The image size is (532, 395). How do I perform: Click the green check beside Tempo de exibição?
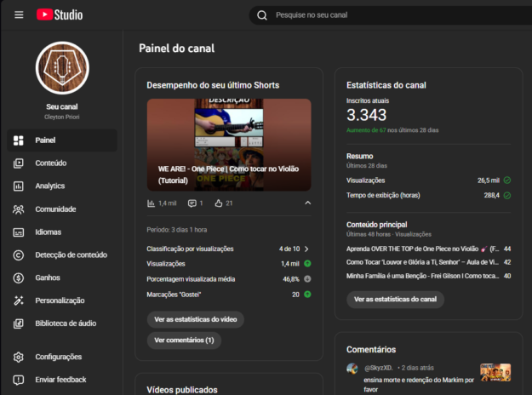(x=507, y=196)
